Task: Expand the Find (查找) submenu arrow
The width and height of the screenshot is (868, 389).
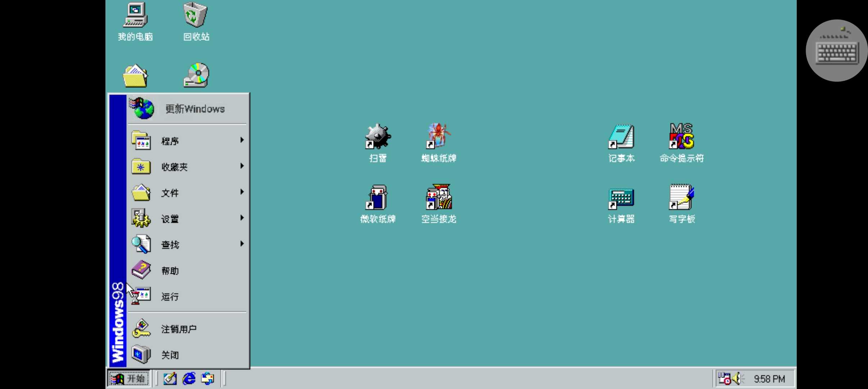Action: [x=242, y=244]
